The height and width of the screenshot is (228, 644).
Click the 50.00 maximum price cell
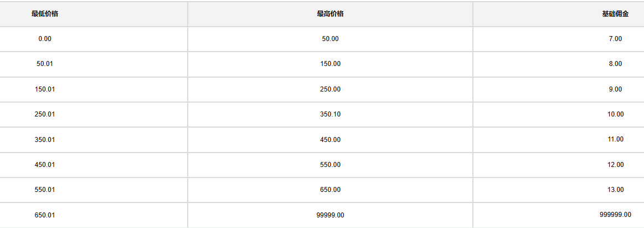(x=330, y=39)
